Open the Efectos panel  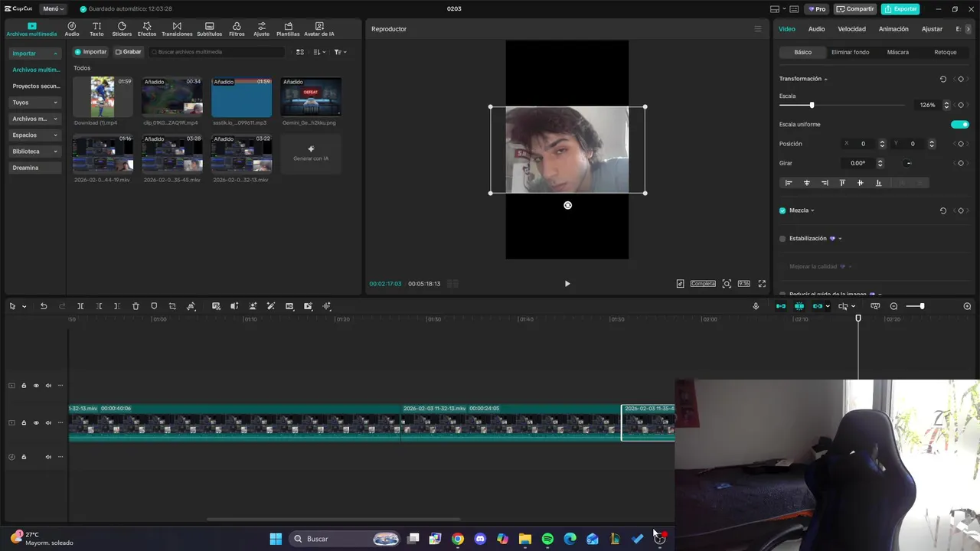point(147,29)
